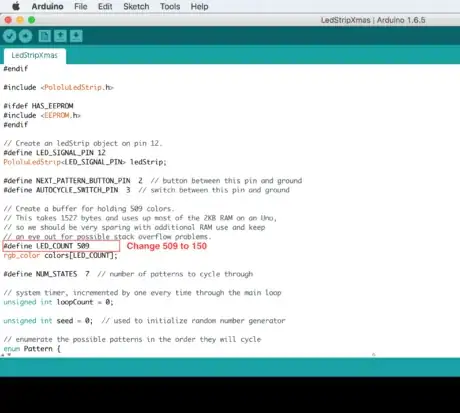460x413 pixels.
Task: Click the 'rgb_color colors[LED_COUNT];' line
Action: 61,255
